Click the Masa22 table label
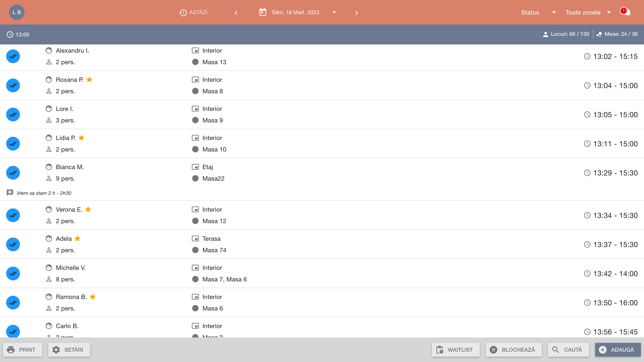Viewport: 644px width, 362px height. pyautogui.click(x=213, y=178)
